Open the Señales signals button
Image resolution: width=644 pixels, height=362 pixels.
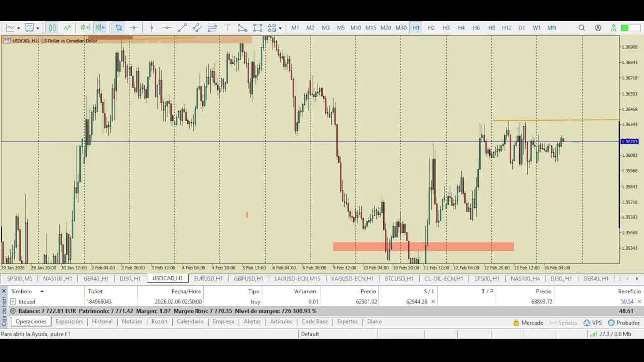(563, 323)
